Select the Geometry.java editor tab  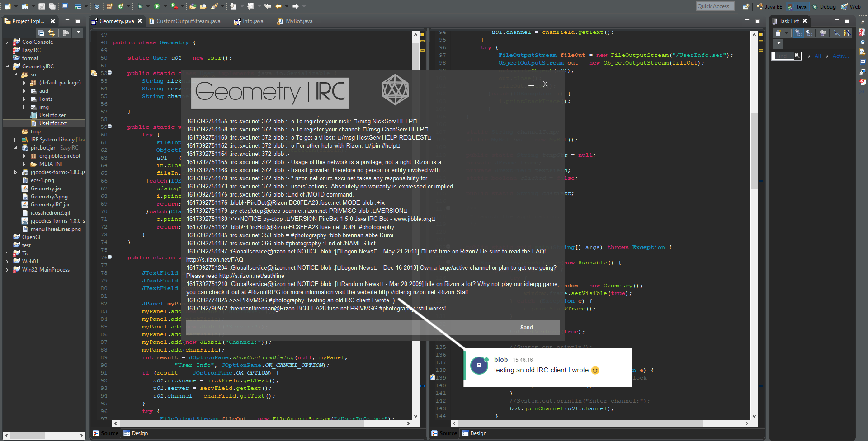[x=117, y=21]
